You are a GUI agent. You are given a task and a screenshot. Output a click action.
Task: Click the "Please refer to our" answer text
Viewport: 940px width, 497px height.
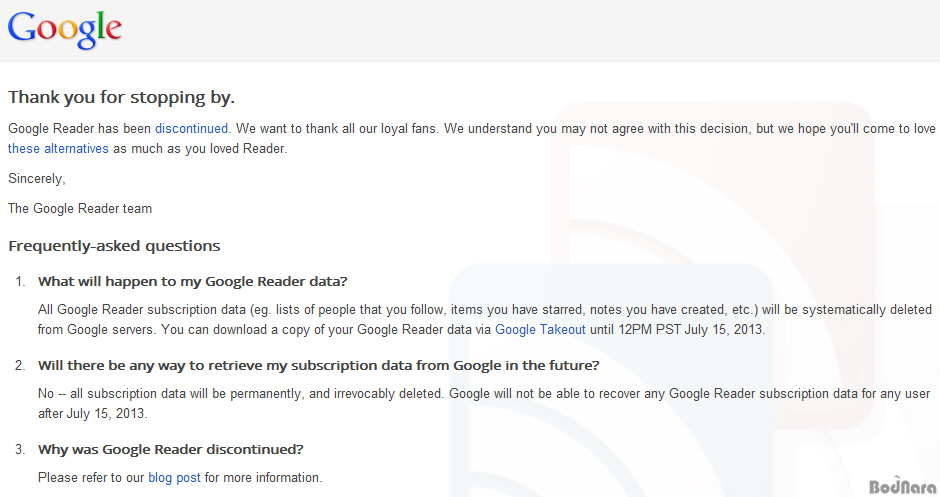91,478
